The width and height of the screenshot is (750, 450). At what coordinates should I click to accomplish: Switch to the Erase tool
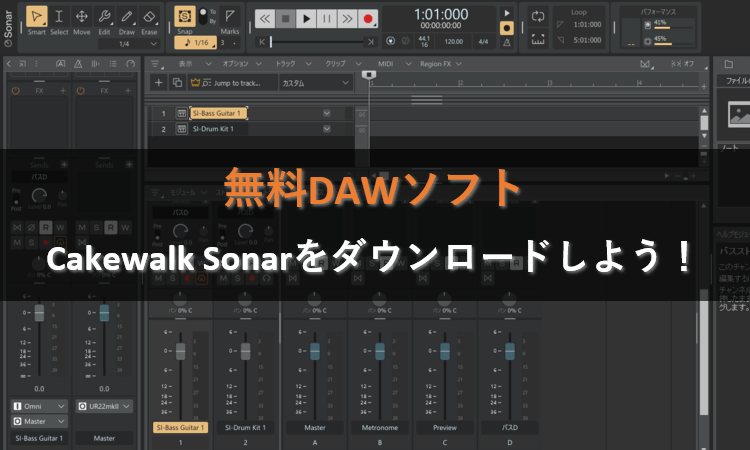coord(149,17)
